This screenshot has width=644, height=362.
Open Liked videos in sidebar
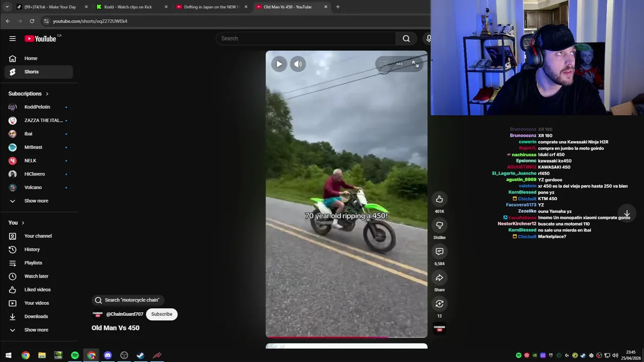[x=39, y=290]
